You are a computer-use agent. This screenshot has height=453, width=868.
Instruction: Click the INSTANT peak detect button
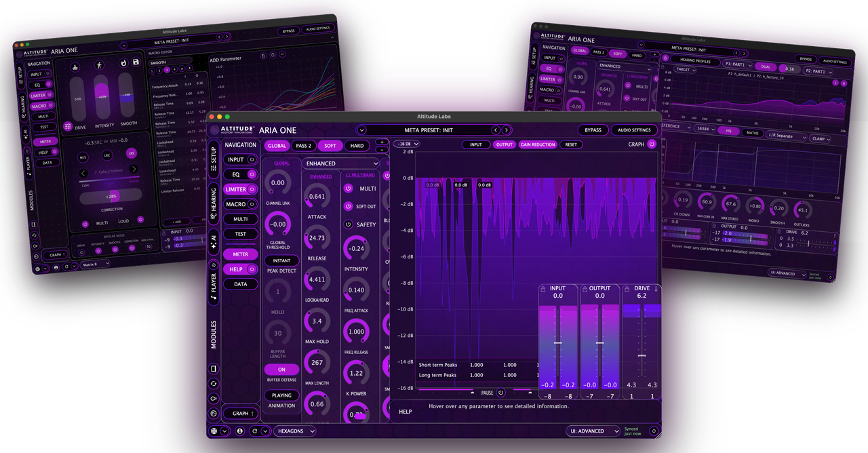point(281,260)
